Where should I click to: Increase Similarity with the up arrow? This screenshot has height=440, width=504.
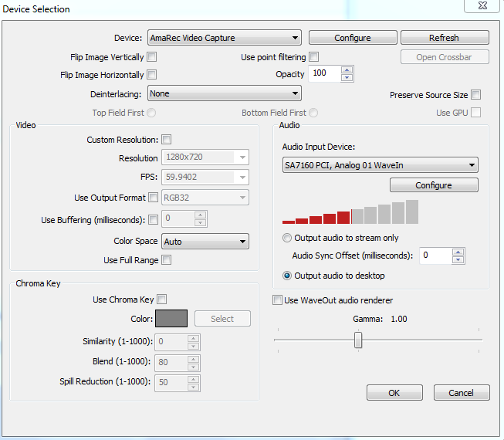point(193,338)
